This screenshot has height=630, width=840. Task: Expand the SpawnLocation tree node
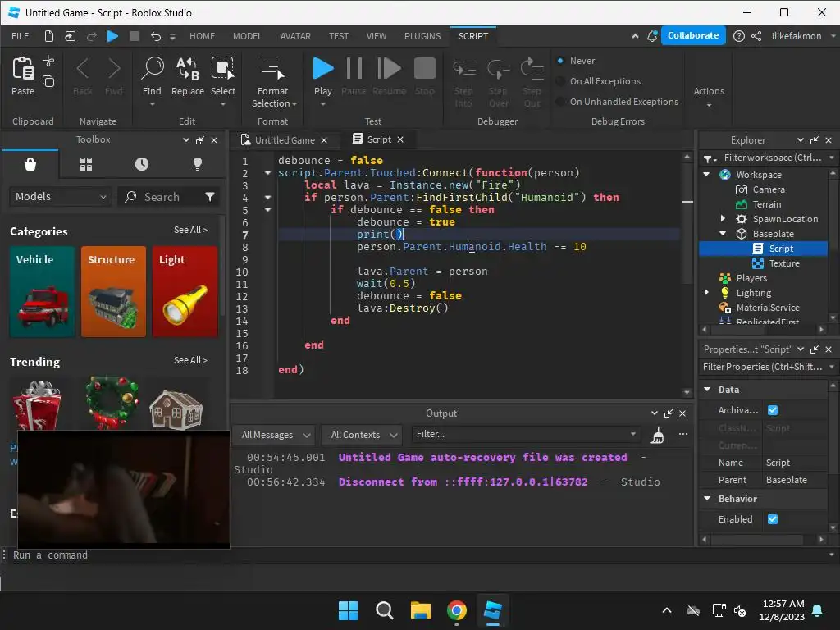click(723, 218)
